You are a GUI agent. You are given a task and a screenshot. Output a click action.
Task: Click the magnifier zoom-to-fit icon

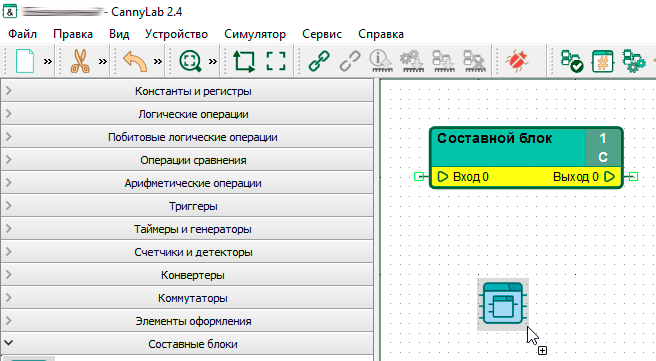pos(190,61)
